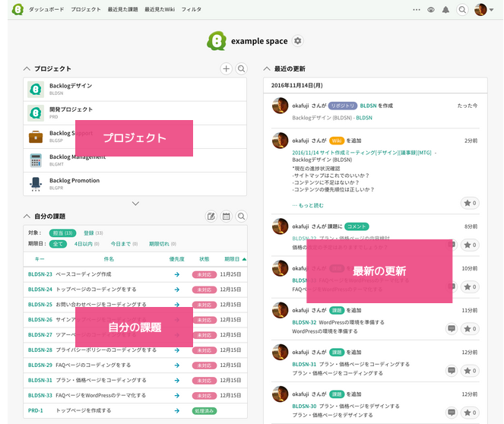Open the 最近見たWiki menu
504x424 pixels.
point(160,10)
